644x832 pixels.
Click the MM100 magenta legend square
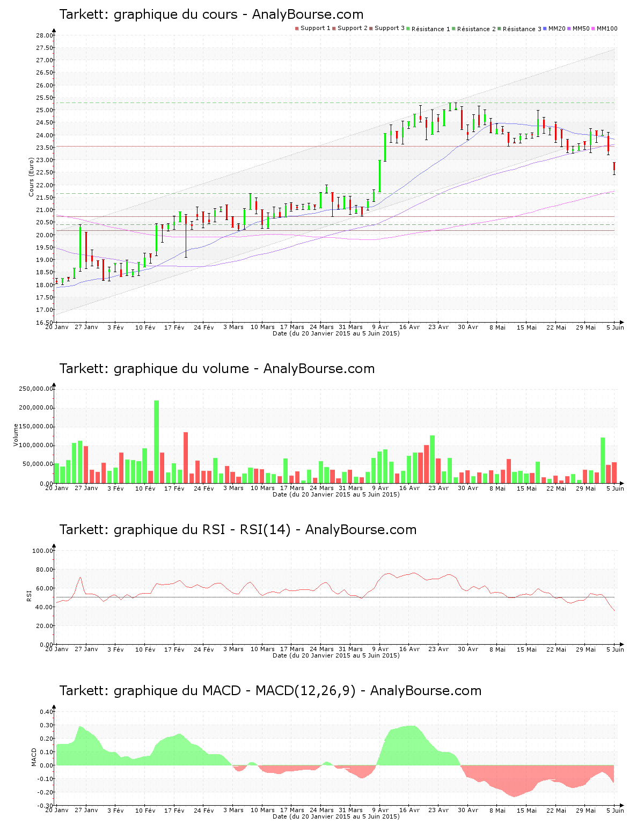click(594, 28)
